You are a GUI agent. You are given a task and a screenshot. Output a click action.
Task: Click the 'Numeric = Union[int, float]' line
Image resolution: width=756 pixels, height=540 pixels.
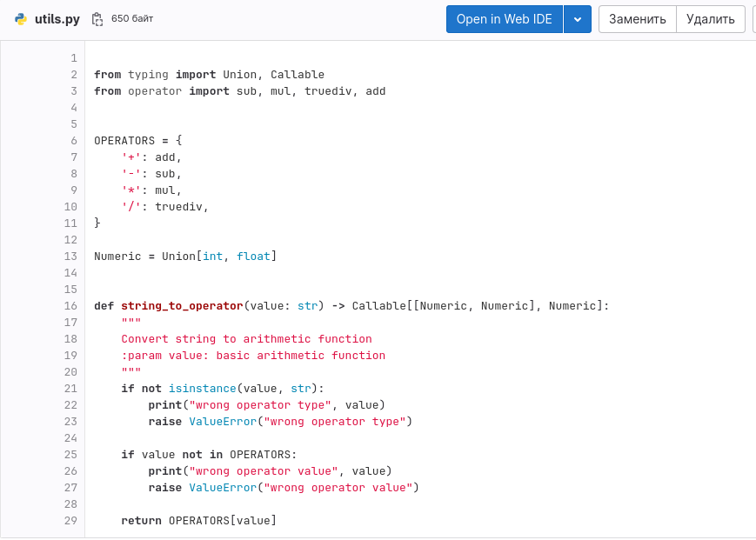coord(185,257)
